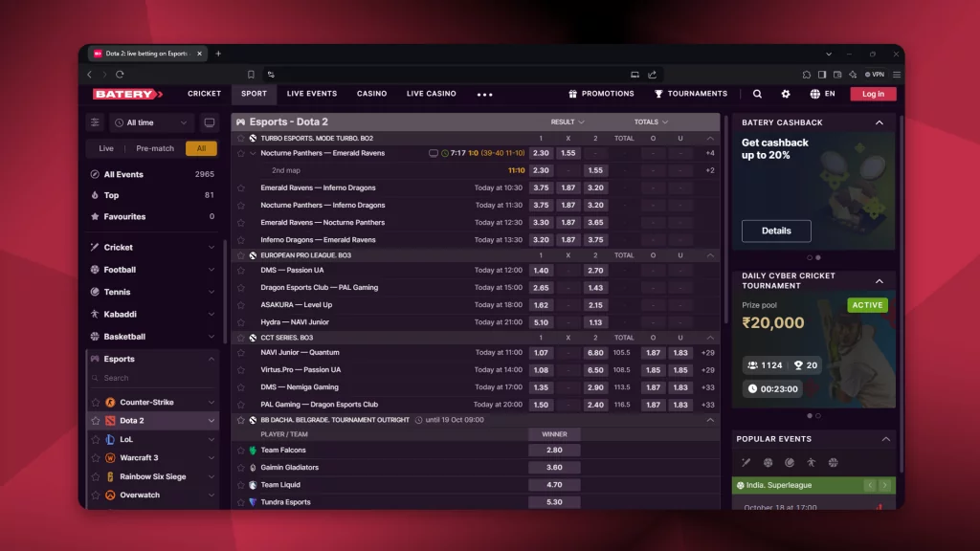
Task: Click the monitor view icon beside All time
Action: 210,122
